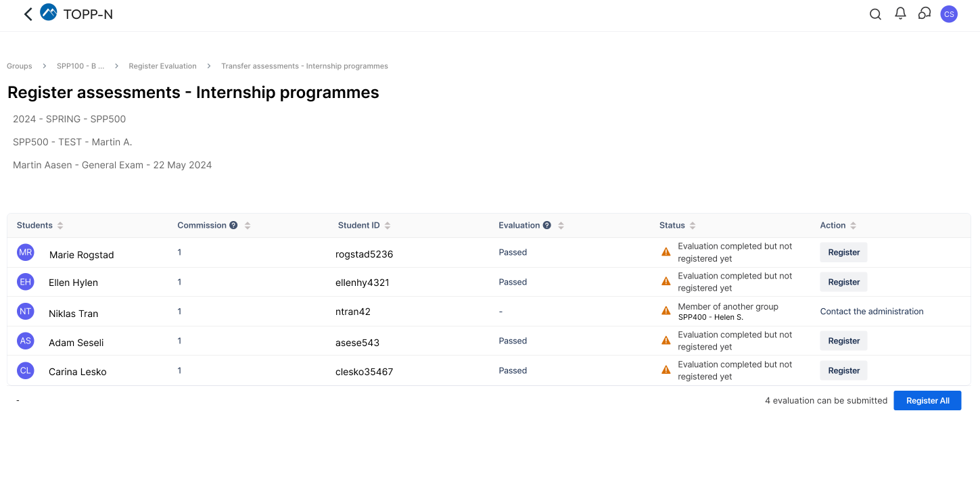Screen dimensions: 980x486
Task: Click Commission help question mark icon
Action: click(x=233, y=225)
